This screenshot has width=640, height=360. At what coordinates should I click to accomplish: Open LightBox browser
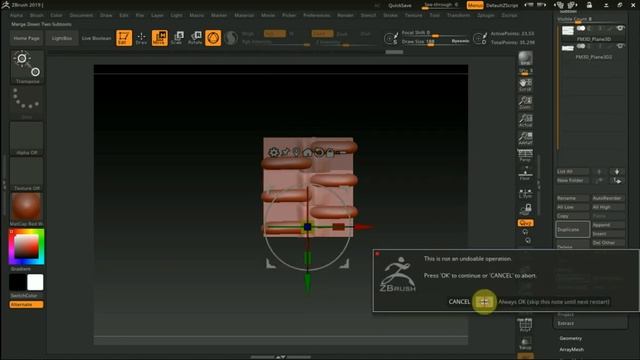[62, 38]
